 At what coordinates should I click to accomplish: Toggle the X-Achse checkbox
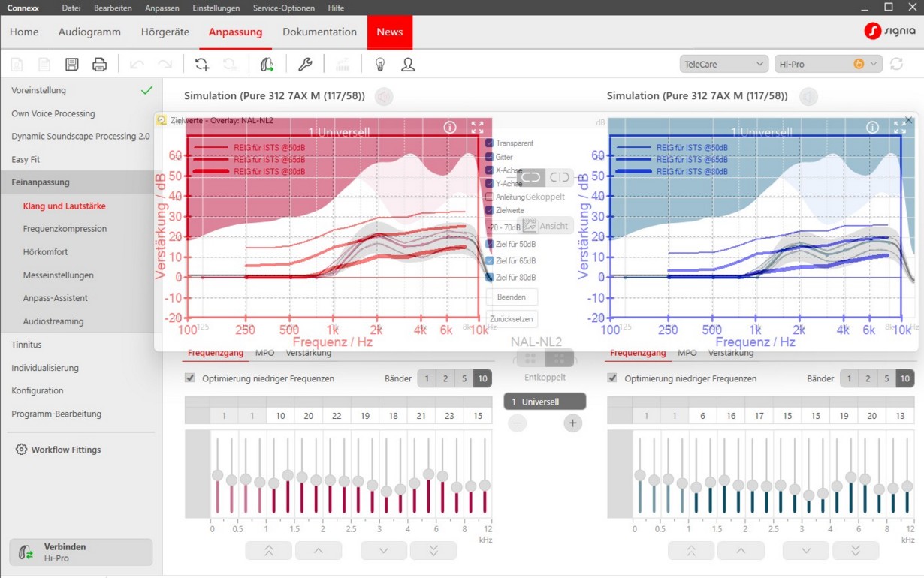click(490, 170)
